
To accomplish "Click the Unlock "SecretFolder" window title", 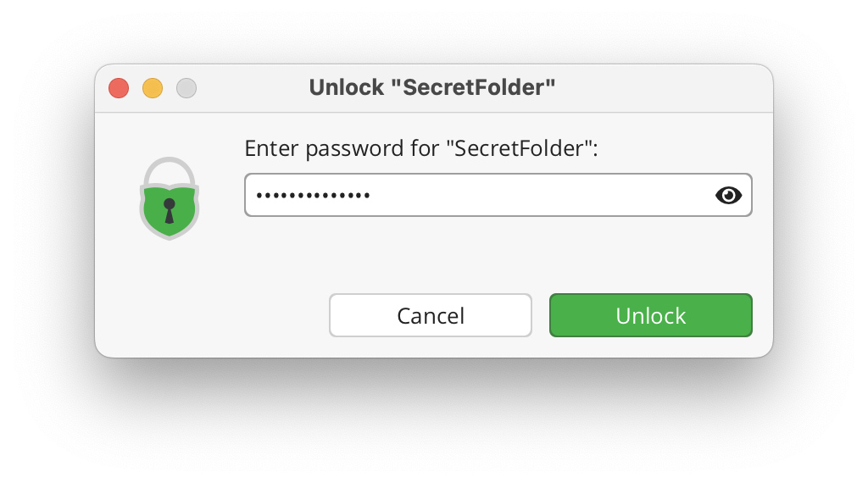I will pos(431,87).
